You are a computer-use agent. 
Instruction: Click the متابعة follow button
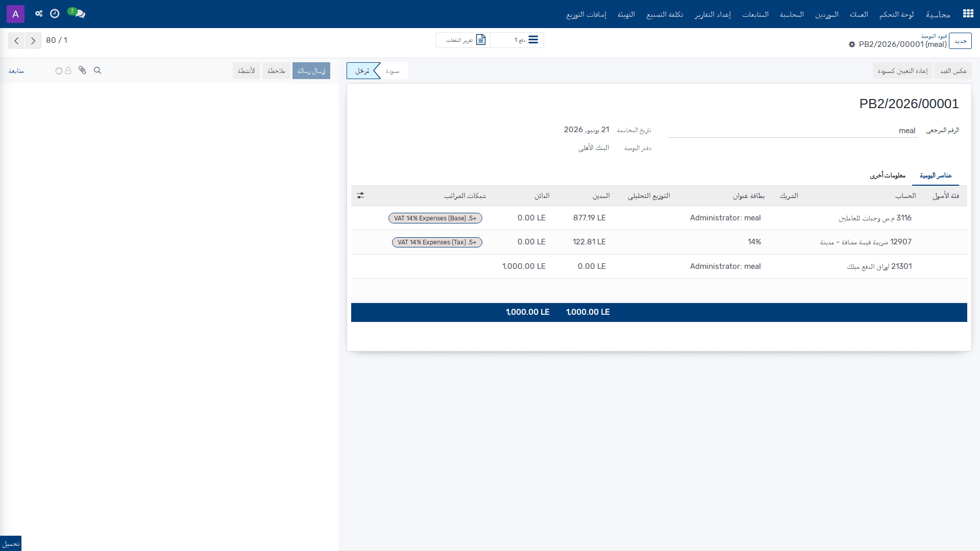point(16,71)
